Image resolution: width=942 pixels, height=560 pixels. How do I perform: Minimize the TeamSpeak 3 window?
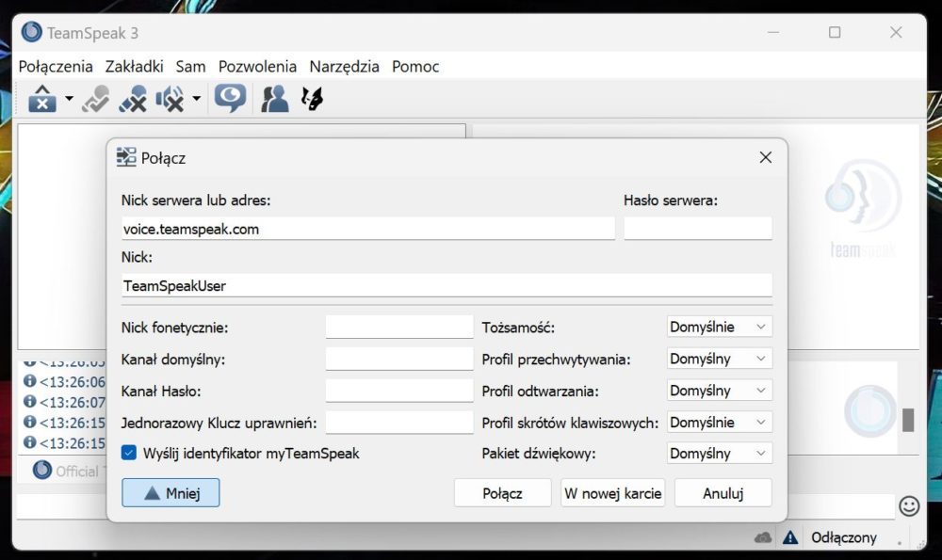[x=773, y=32]
